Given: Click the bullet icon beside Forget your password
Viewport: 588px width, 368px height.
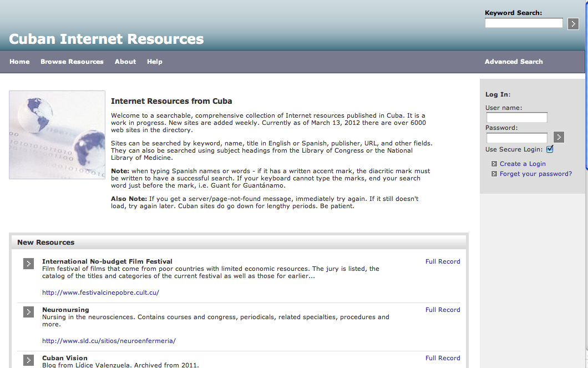Looking at the screenshot, I should [494, 174].
